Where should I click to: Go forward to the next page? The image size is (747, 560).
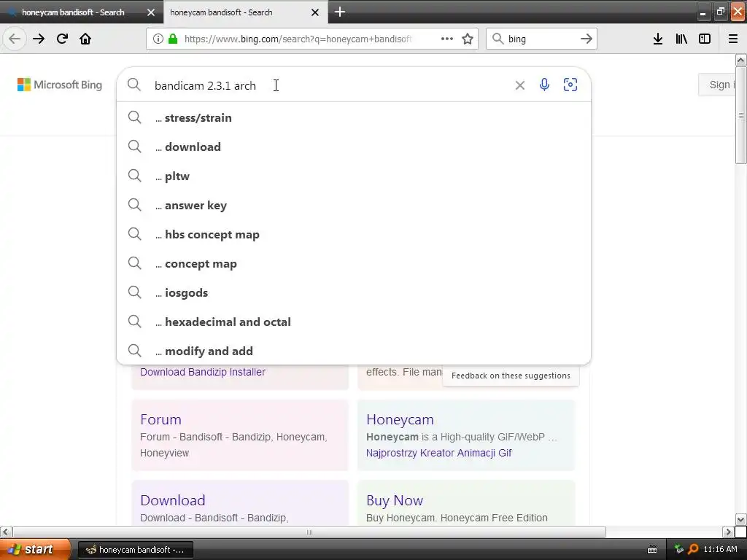pos(39,39)
